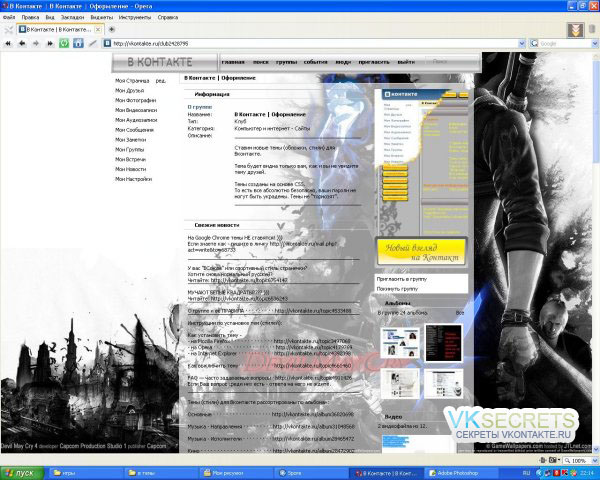This screenshot has width=600, height=480.
Task: Open the Инструменты menu
Action: click(x=135, y=17)
